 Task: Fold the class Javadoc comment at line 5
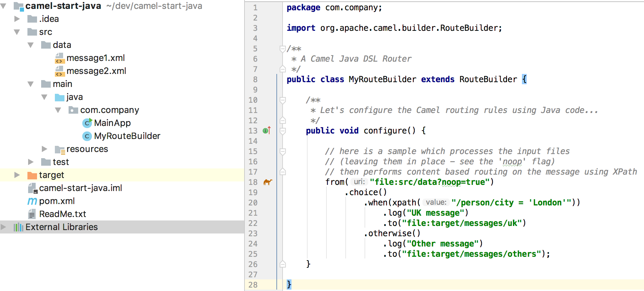click(283, 49)
